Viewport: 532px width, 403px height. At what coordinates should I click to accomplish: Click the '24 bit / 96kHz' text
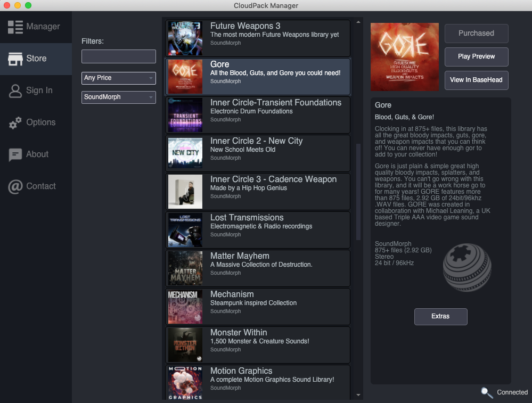(394, 263)
